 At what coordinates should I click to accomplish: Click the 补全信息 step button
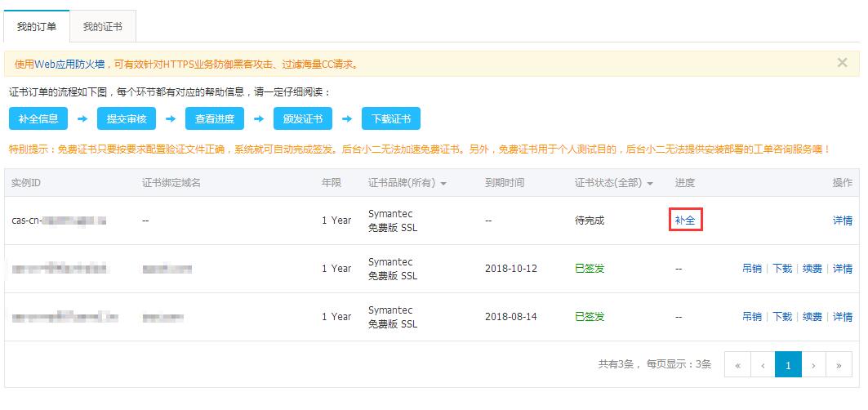[38, 118]
